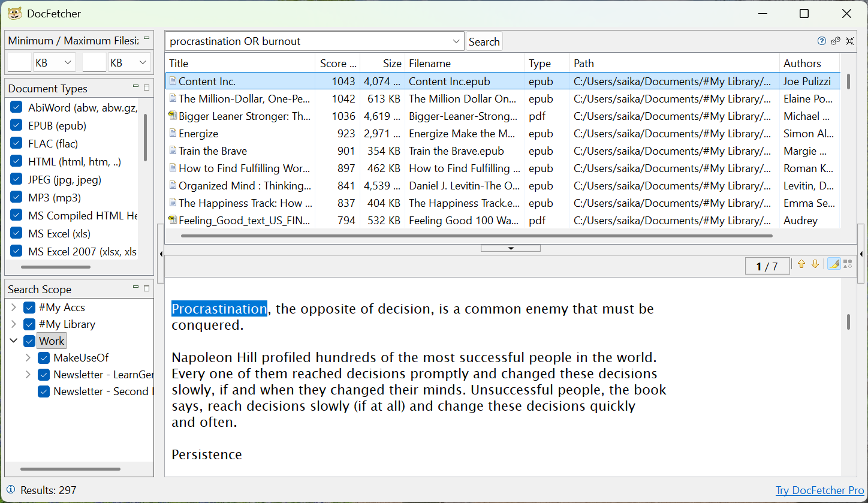Uncheck the MakeUseOf folder checkbox
This screenshot has width=868, height=503.
tap(44, 358)
